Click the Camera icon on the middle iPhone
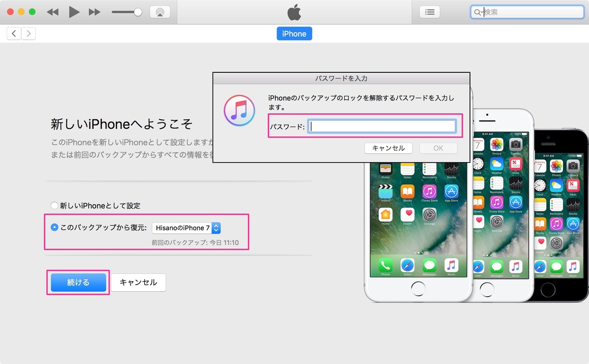The height and width of the screenshot is (364, 589). pyautogui.click(x=516, y=144)
